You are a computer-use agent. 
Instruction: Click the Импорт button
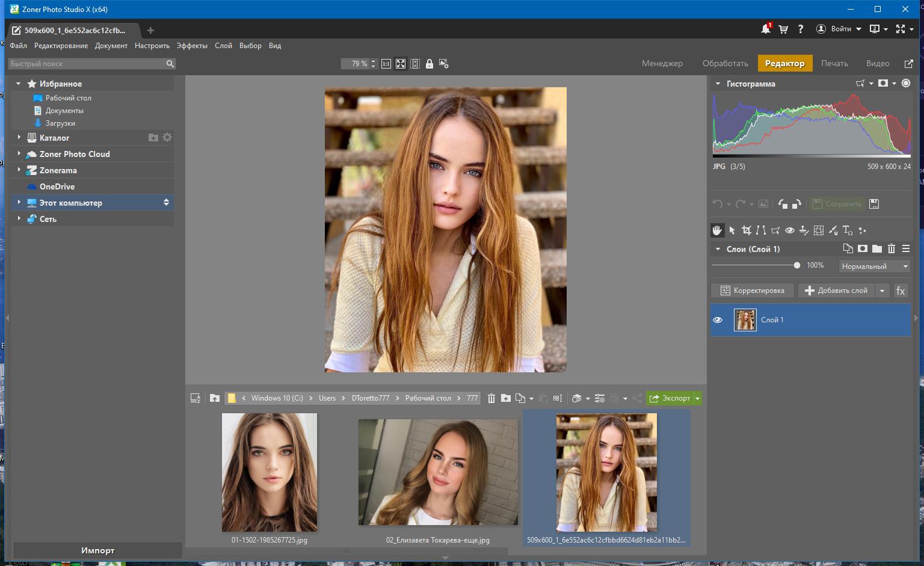pyautogui.click(x=97, y=550)
